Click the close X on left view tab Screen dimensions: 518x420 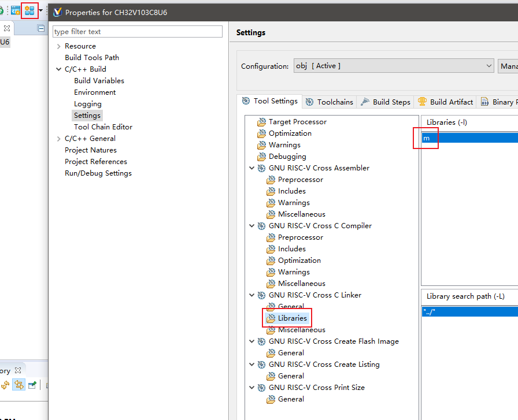tap(7, 28)
